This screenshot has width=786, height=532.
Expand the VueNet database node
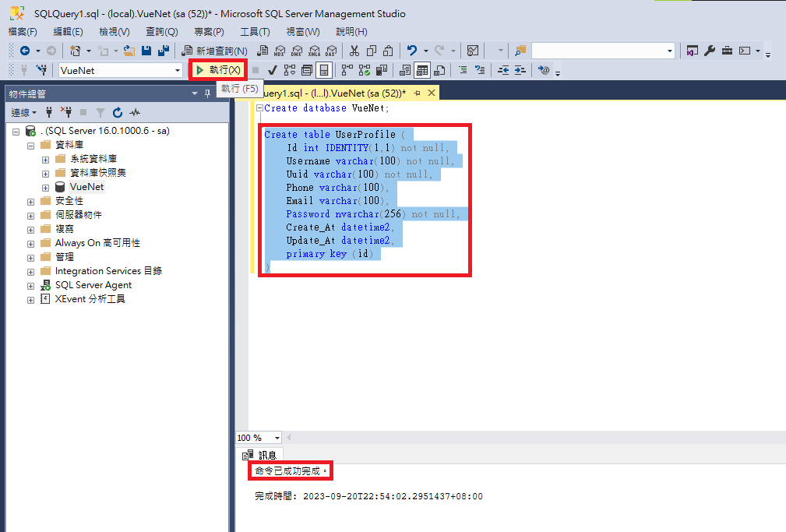[x=46, y=188]
